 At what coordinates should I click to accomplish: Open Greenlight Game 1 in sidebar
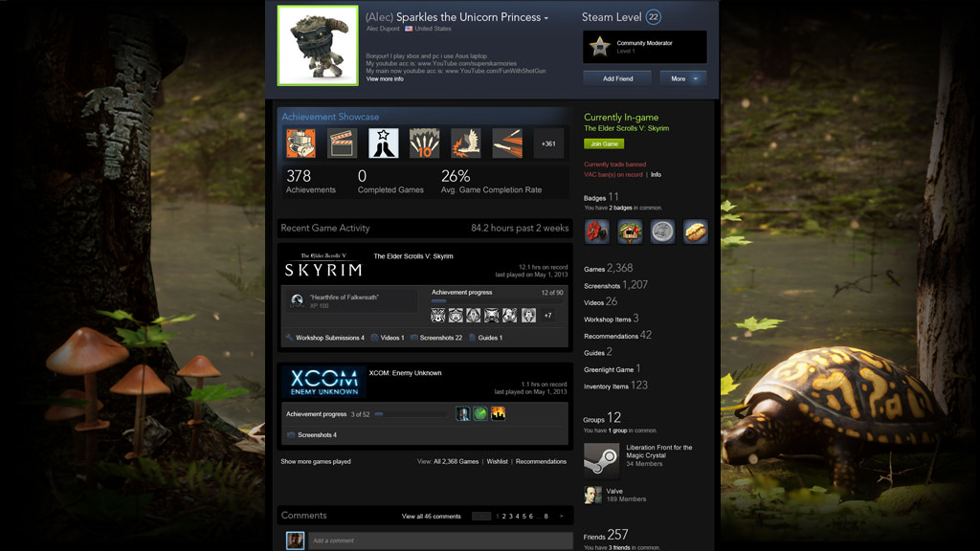coord(612,369)
